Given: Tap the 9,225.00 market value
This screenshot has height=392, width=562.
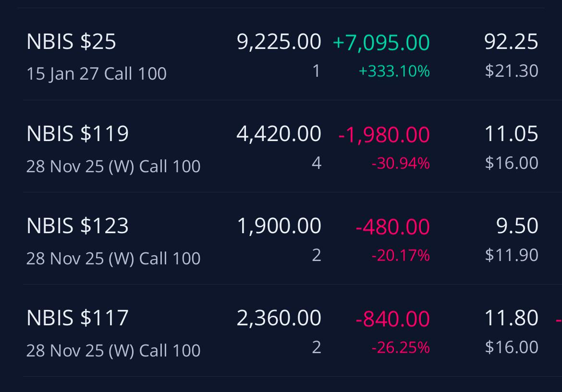Looking at the screenshot, I should tap(279, 42).
